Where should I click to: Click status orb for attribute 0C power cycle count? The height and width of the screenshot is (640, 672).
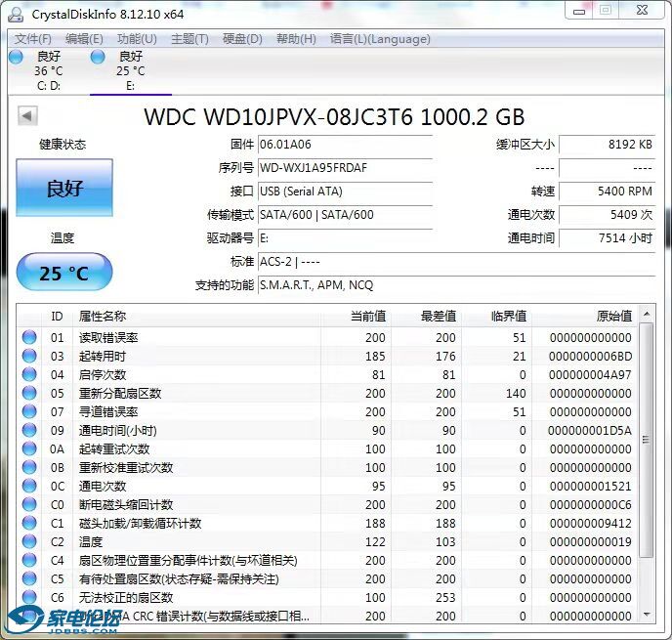(x=29, y=487)
